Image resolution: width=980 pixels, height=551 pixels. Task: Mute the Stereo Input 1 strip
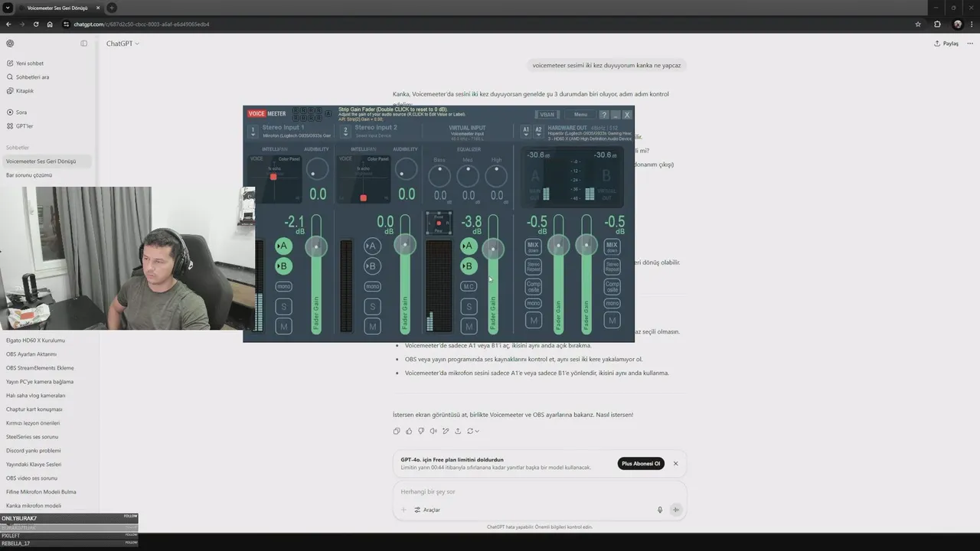[284, 327]
